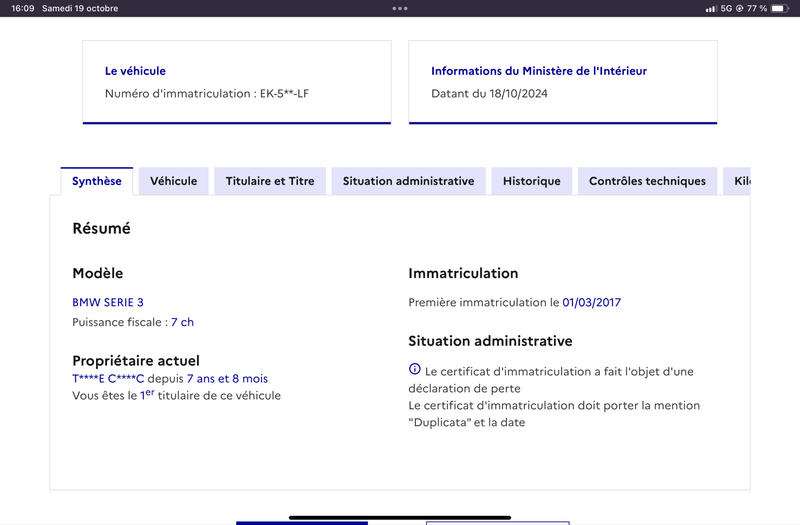Click the Immatriculation heading
Screen dimensions: 800x525
pos(463,273)
